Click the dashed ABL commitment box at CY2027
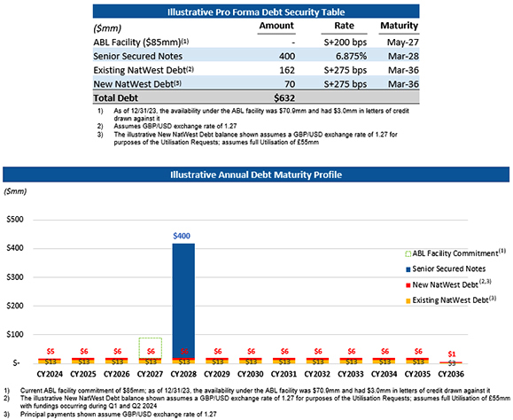This screenshot has width=513, height=420. (150, 348)
